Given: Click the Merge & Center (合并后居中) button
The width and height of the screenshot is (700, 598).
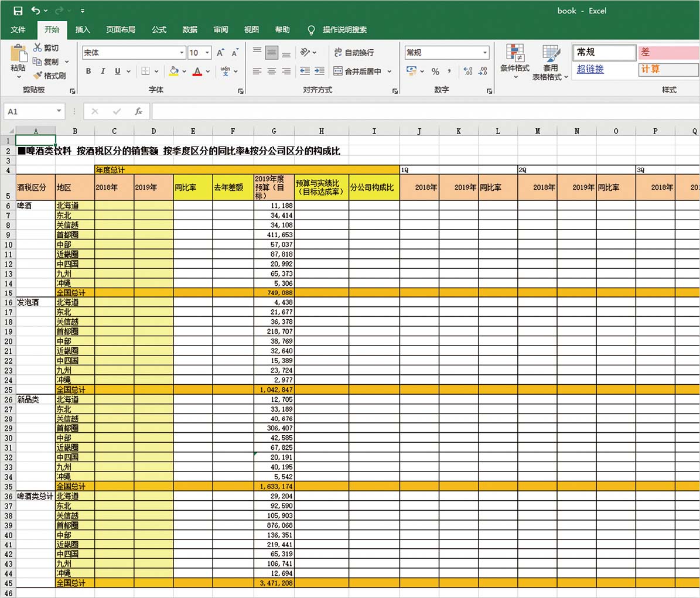Looking at the screenshot, I should tap(357, 71).
